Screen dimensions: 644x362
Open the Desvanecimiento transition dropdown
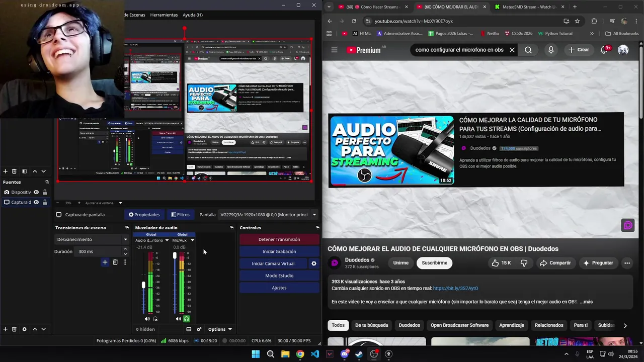click(x=92, y=239)
